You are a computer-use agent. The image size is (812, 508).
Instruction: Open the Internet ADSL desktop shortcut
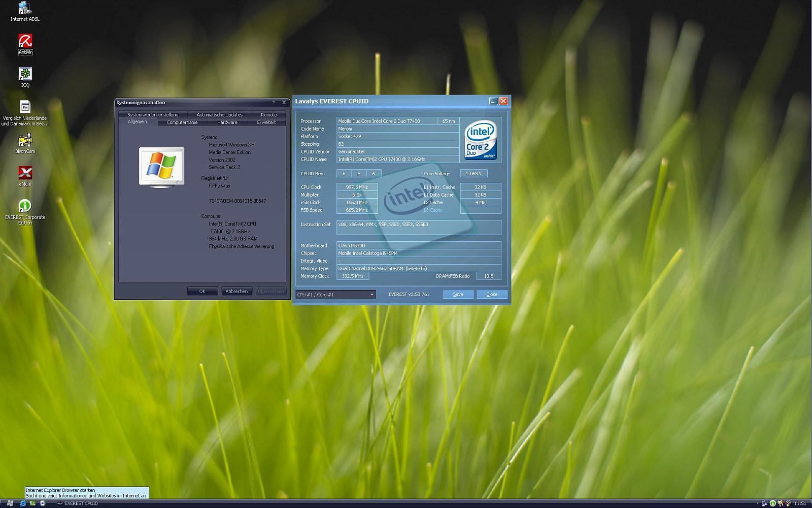click(x=25, y=11)
